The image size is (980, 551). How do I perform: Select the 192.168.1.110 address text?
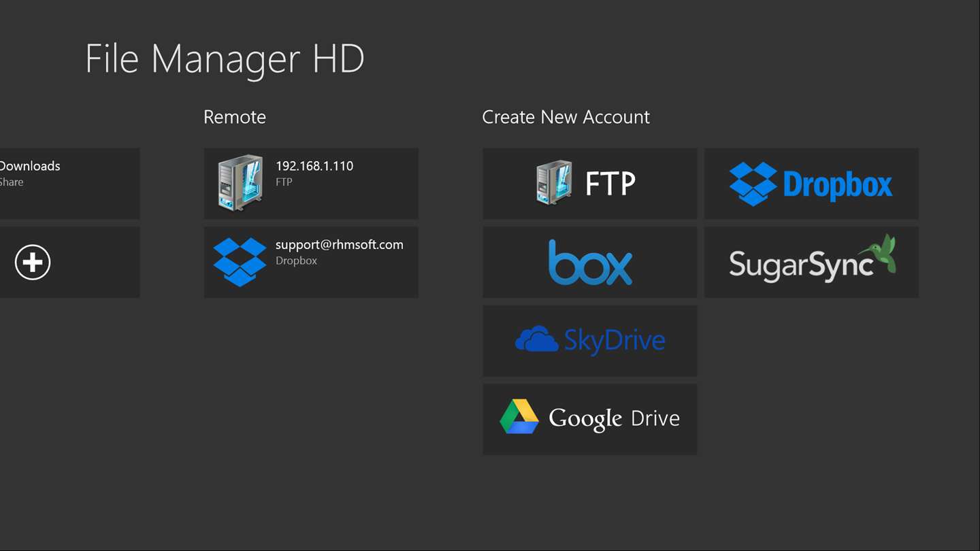click(314, 166)
